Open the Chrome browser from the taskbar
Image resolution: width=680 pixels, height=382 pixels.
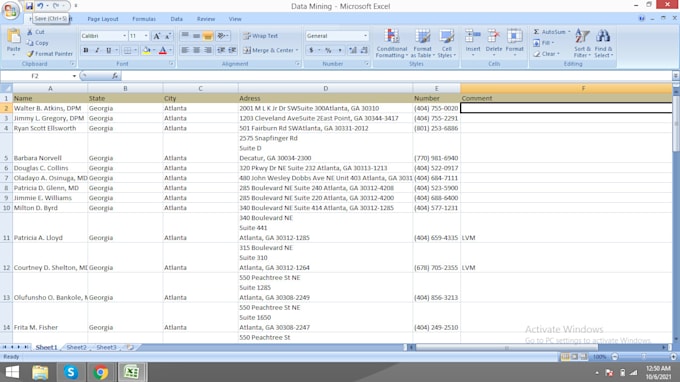[101, 372]
